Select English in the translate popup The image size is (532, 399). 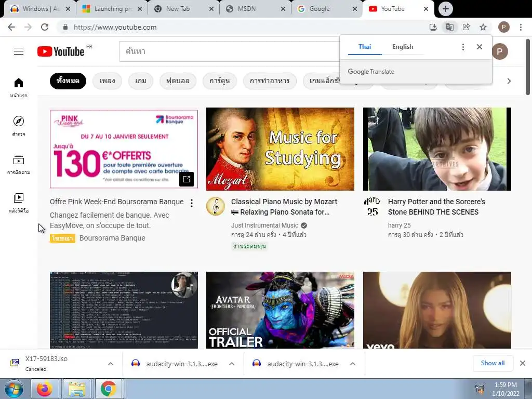[x=403, y=47]
